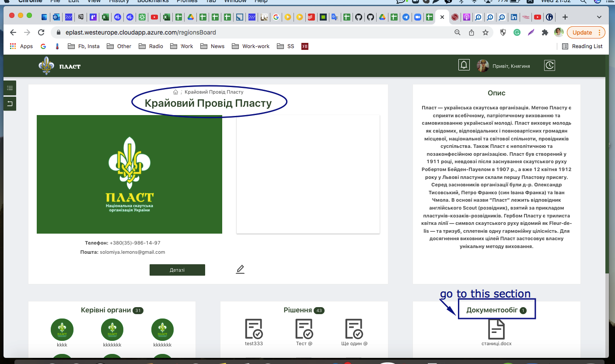Open the Chrome profile avatar
This screenshot has width=615, height=364.
(559, 32)
